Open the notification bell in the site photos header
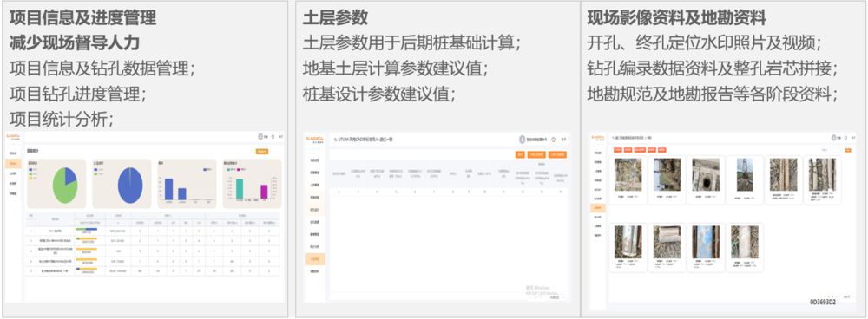The height and width of the screenshot is (319, 868). point(845,138)
